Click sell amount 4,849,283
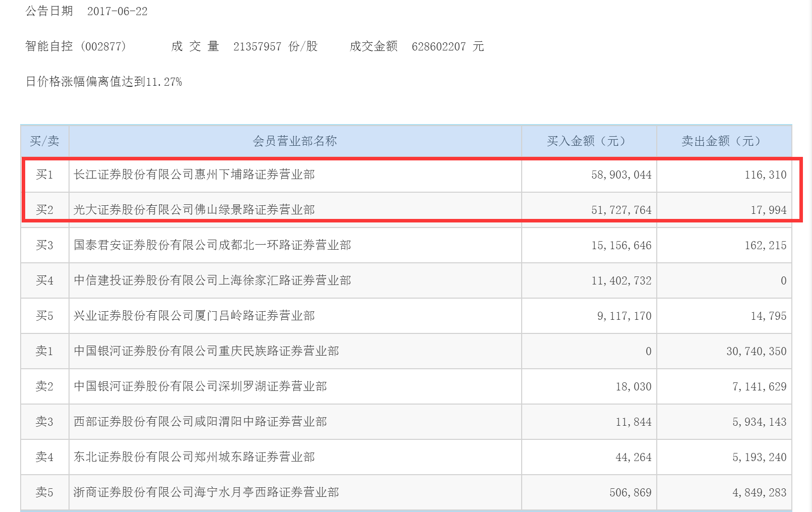The height and width of the screenshot is (512, 812). point(759,492)
